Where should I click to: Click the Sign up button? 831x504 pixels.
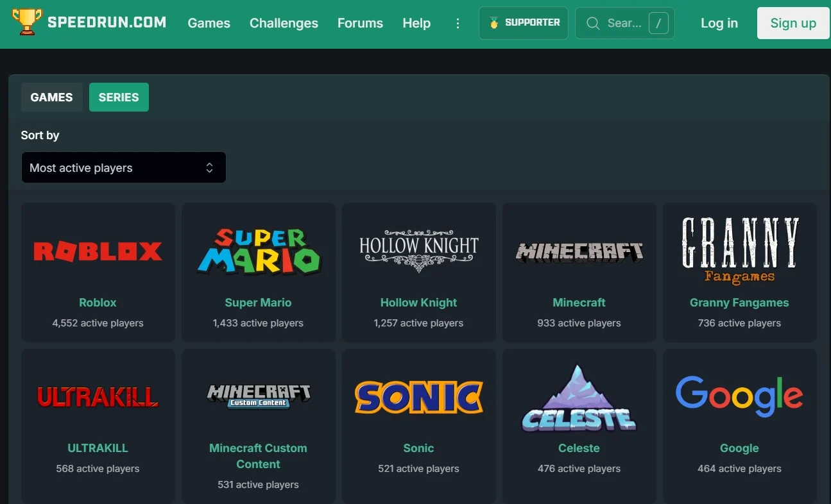coord(793,23)
